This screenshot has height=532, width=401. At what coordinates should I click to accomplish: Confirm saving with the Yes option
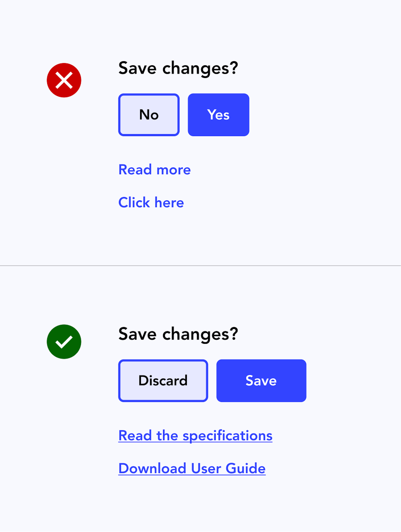point(218,115)
